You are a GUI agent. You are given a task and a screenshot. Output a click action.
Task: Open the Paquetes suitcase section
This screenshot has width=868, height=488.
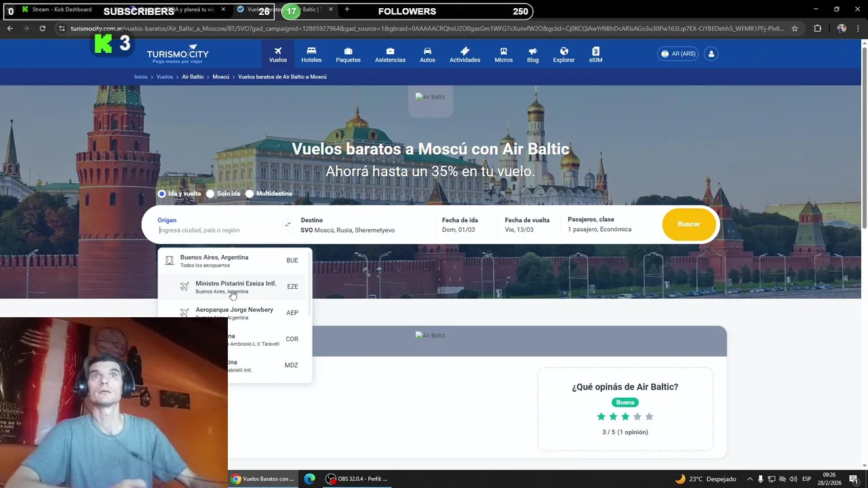pyautogui.click(x=348, y=55)
